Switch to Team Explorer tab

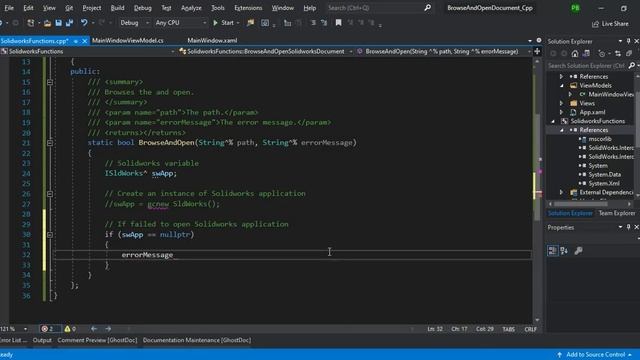(x=616, y=213)
